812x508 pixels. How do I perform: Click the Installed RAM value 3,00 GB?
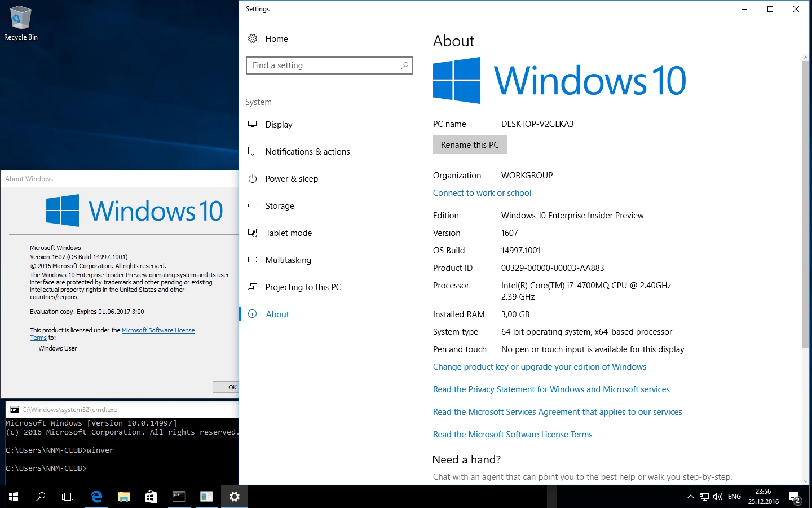coord(515,314)
